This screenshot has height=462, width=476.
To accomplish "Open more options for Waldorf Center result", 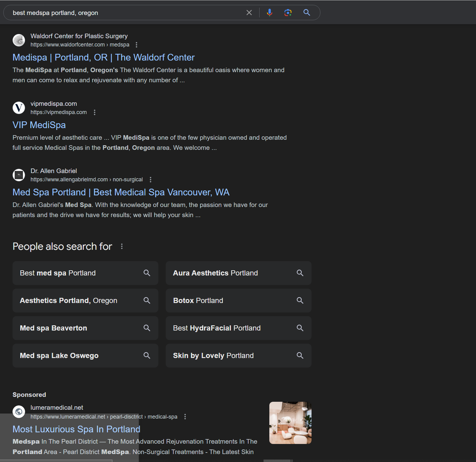I will pos(136,45).
